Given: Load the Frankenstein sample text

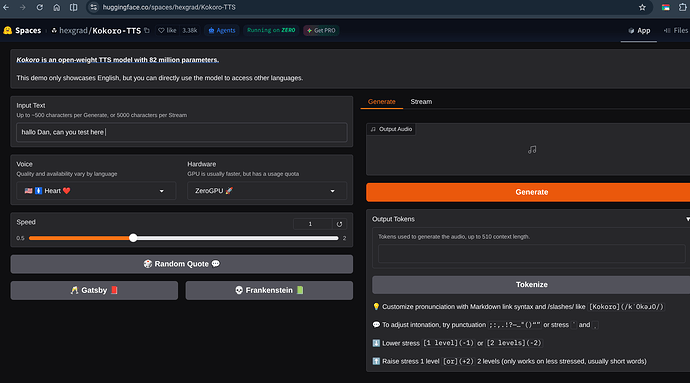Looking at the screenshot, I should [269, 291].
